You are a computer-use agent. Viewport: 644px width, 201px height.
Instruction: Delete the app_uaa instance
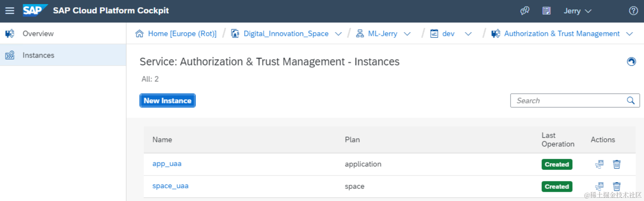pyautogui.click(x=617, y=165)
